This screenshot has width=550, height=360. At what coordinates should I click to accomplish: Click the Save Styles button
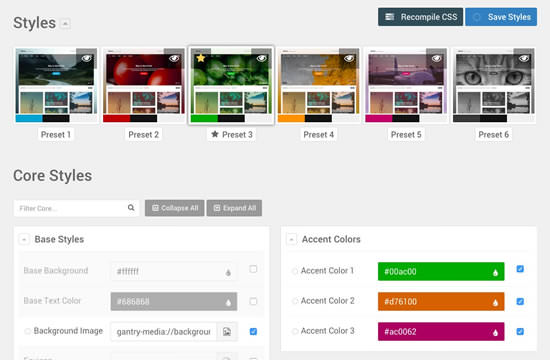click(501, 17)
